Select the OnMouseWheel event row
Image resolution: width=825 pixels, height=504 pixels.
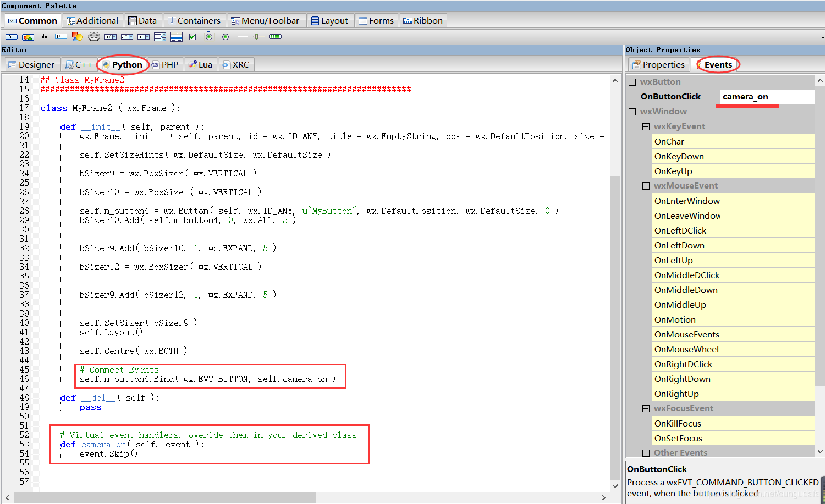[733, 349]
